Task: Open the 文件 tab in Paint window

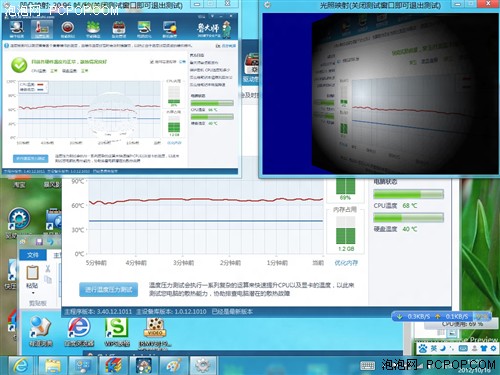Action: coord(33,255)
